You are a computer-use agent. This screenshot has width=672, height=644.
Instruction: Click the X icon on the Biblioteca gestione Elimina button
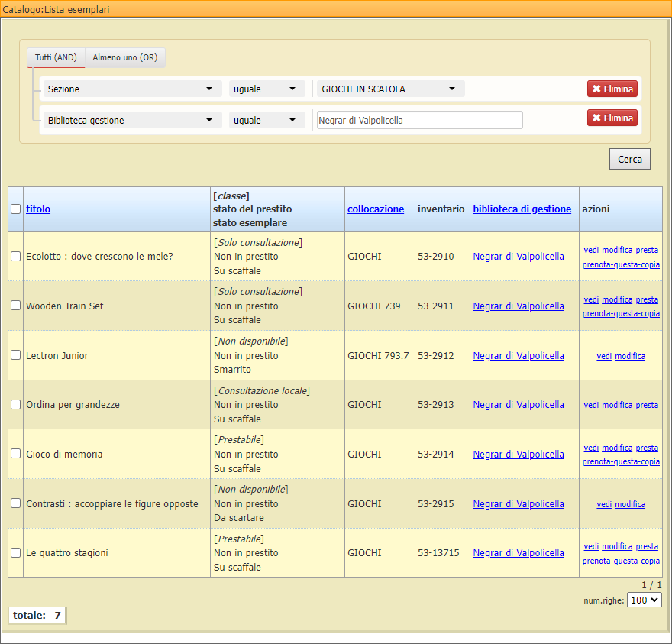pos(596,118)
